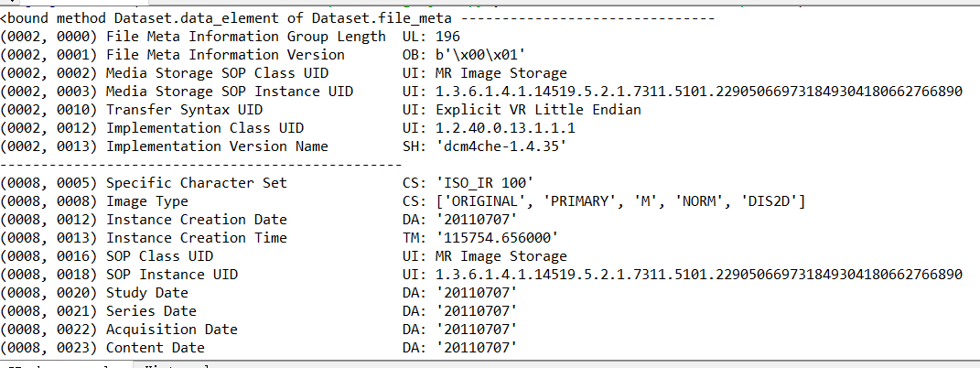Click the Implementation Class UID value 1.2.40.0.13.1.1.1
The height and width of the screenshot is (368, 980).
click(505, 128)
